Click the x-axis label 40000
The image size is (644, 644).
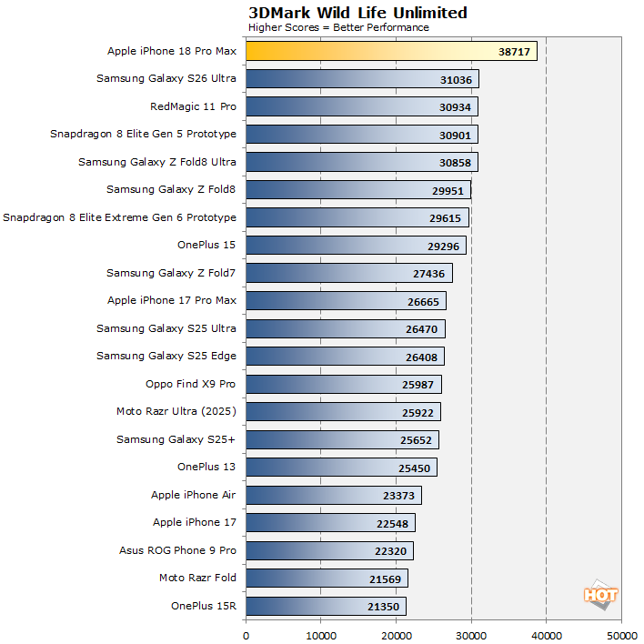pyautogui.click(x=547, y=636)
